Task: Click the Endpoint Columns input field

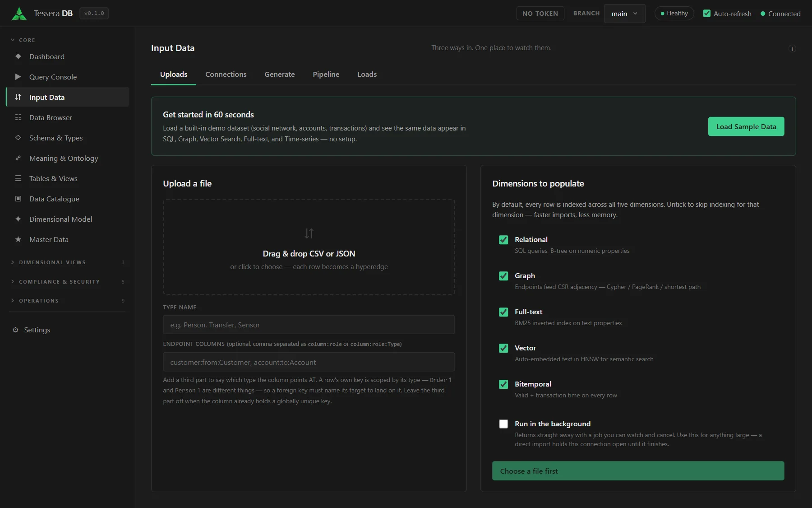Action: [x=309, y=362]
